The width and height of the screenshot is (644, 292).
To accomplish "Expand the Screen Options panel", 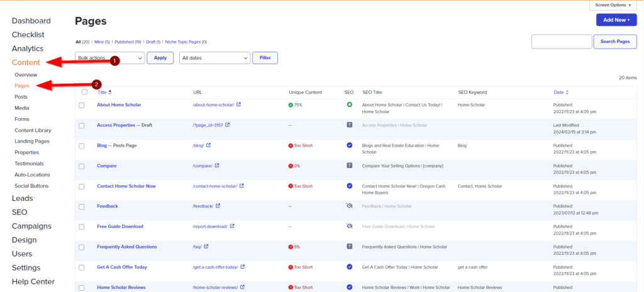I will click(x=613, y=5).
